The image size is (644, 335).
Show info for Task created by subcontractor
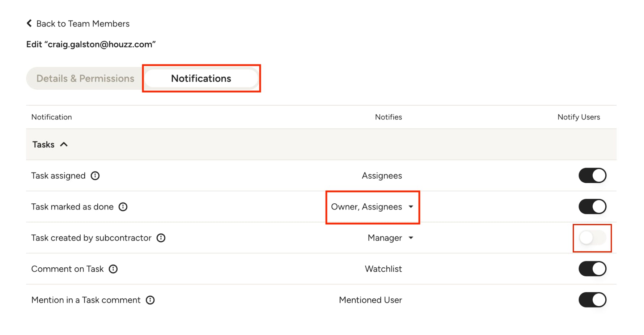[x=161, y=238]
